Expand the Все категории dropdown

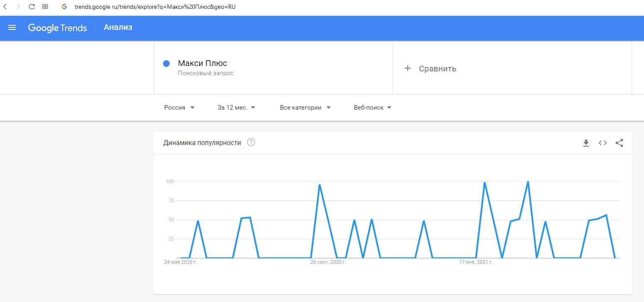pos(305,108)
